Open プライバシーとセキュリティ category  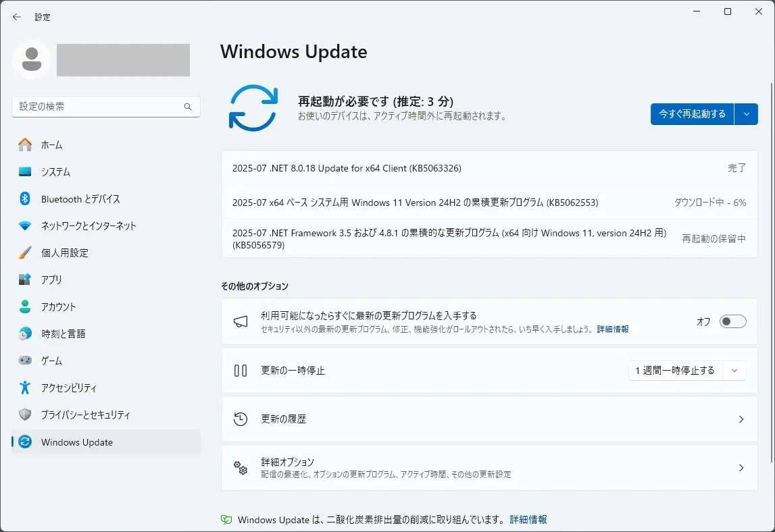point(106,415)
